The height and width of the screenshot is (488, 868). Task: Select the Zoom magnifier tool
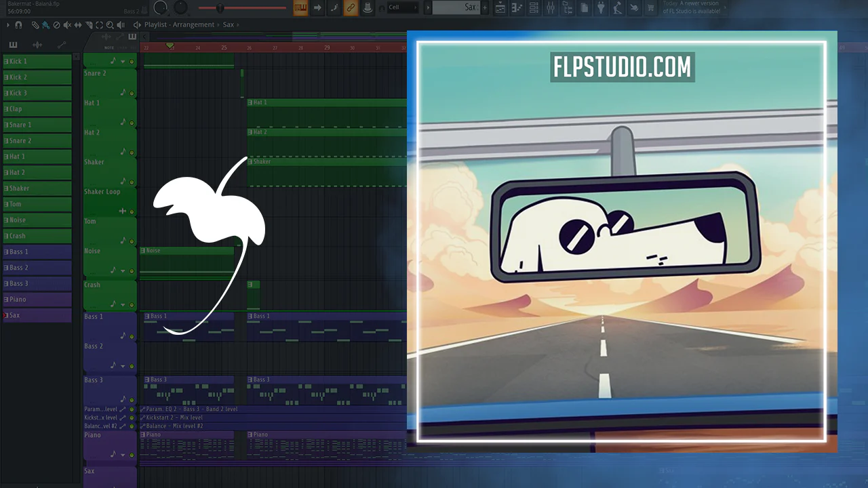point(111,25)
